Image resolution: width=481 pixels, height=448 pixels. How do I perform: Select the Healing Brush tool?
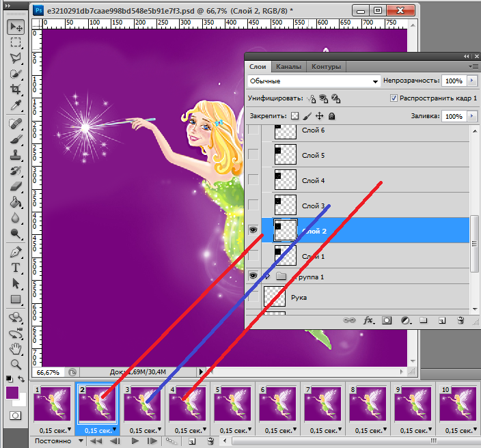16,124
